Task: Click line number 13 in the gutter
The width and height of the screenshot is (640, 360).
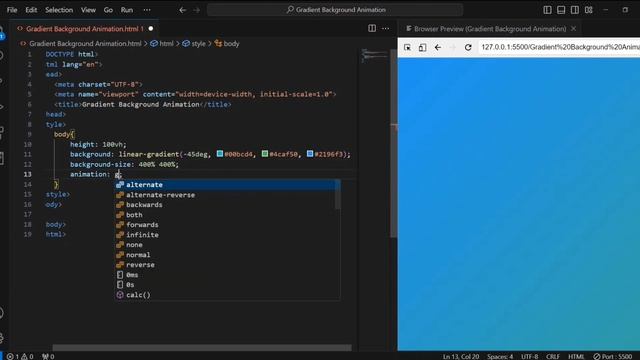Action: (x=27, y=174)
